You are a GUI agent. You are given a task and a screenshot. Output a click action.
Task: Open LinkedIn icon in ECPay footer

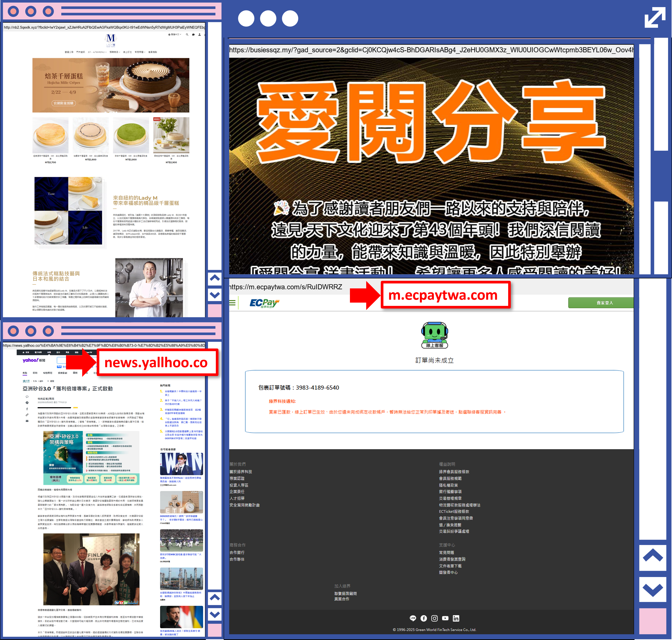tap(456, 618)
